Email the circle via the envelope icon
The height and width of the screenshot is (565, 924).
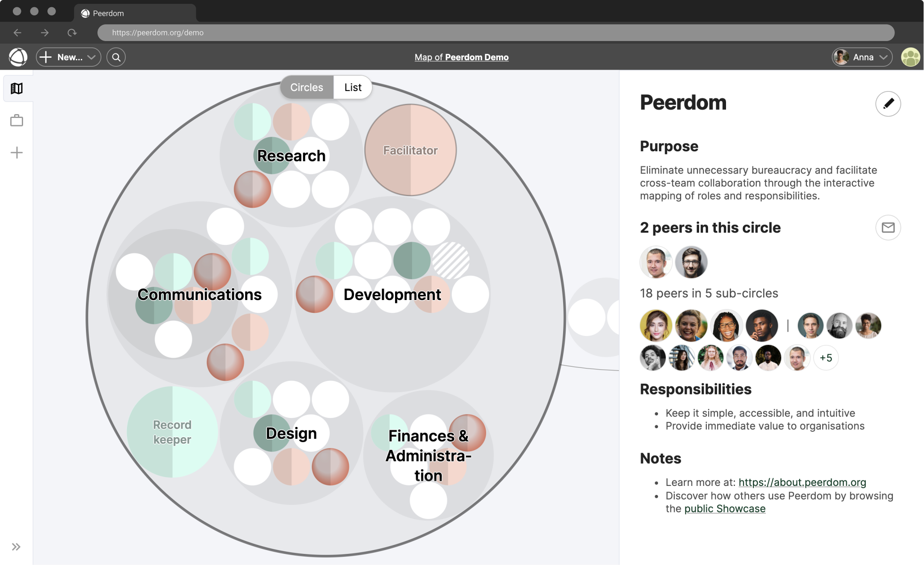tap(888, 227)
